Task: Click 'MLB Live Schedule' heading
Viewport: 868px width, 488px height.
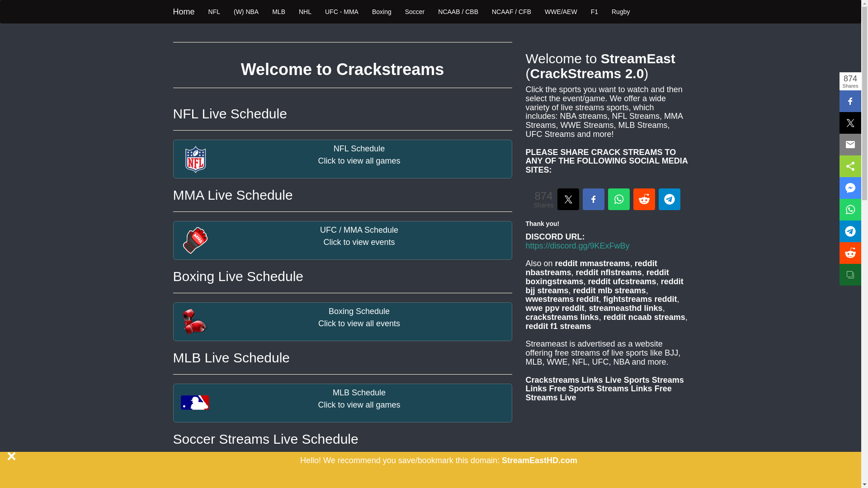Action: [x=231, y=358]
